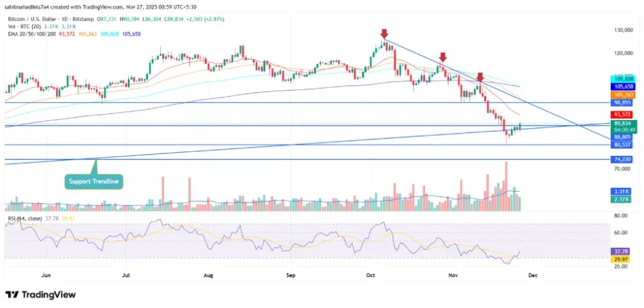
Task: Select the Support Trendline callout label
Action: [x=95, y=182]
